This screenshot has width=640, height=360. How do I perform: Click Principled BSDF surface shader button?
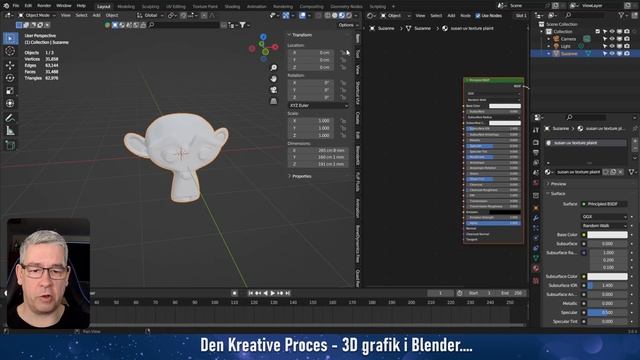pyautogui.click(x=605, y=204)
